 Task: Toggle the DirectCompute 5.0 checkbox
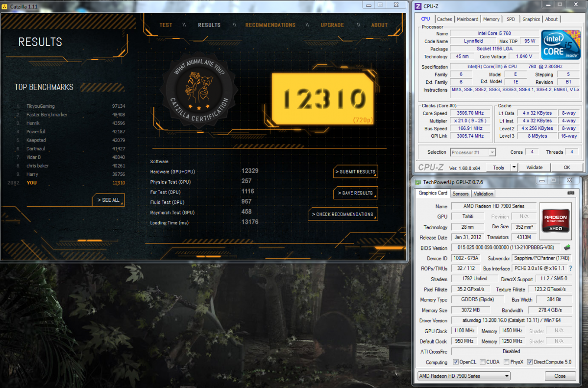(530, 362)
